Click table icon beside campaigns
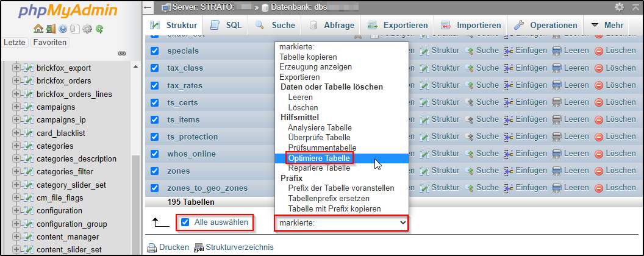644x256 pixels. pos(28,107)
